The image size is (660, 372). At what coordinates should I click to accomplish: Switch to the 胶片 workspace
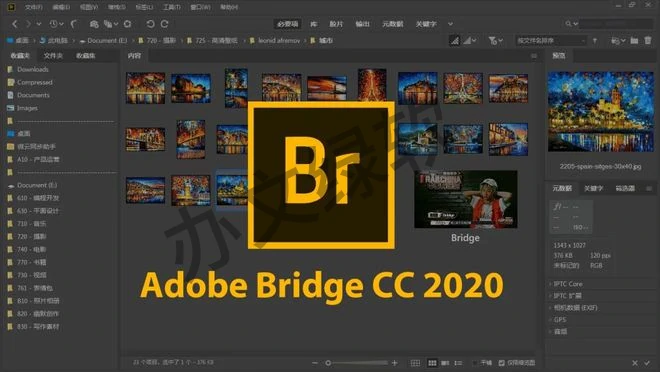[336, 24]
